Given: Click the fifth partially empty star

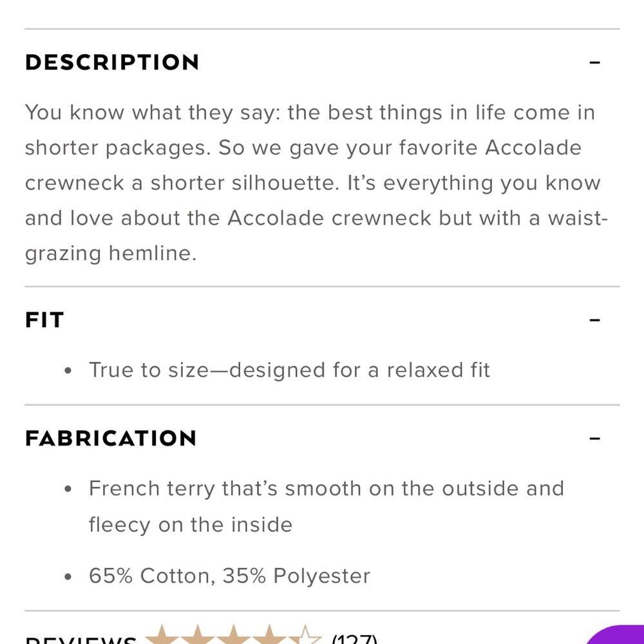Looking at the screenshot, I should tap(305, 635).
